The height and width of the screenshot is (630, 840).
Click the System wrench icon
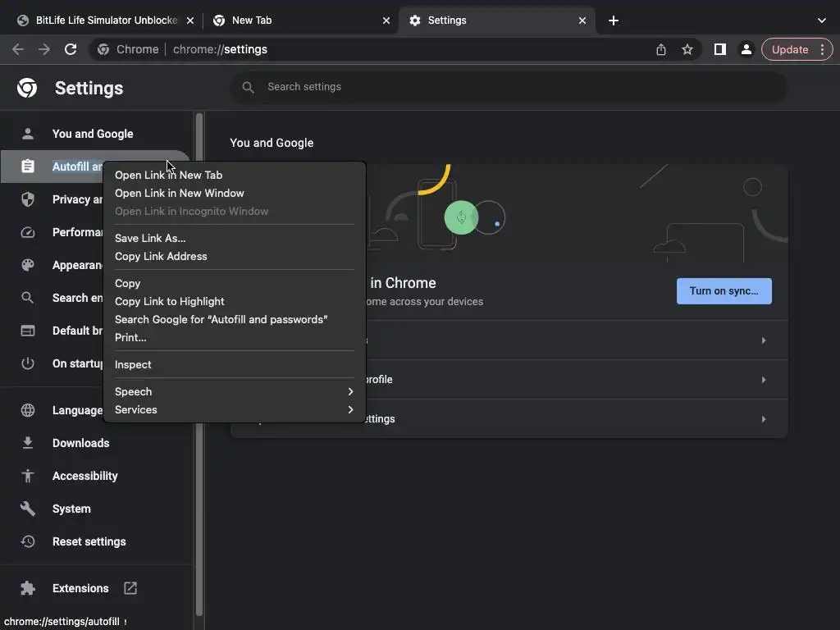point(27,509)
